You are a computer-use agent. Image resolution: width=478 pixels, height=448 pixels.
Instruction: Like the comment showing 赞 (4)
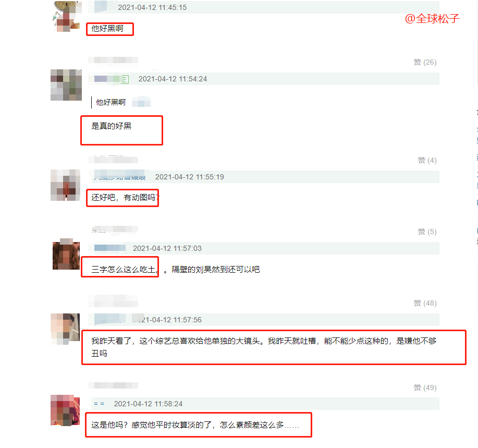point(427,161)
